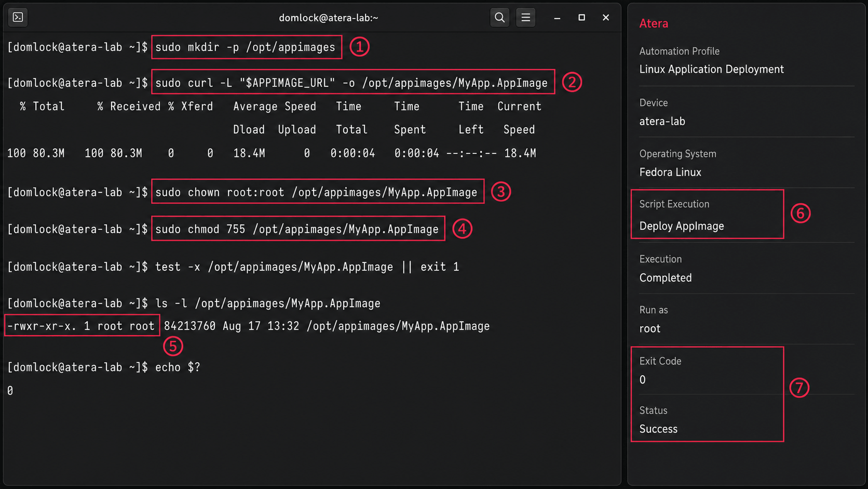Screen dimensions: 868x489
Task: Click the ls -l /opt/appimages command
Action: [x=268, y=303]
